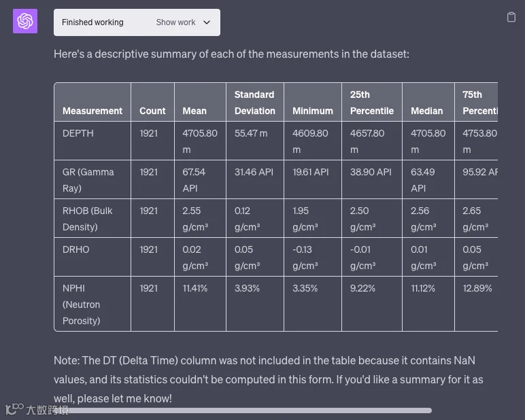Click the Minimum column header
Viewport: 525px width, 420px height.
[313, 111]
